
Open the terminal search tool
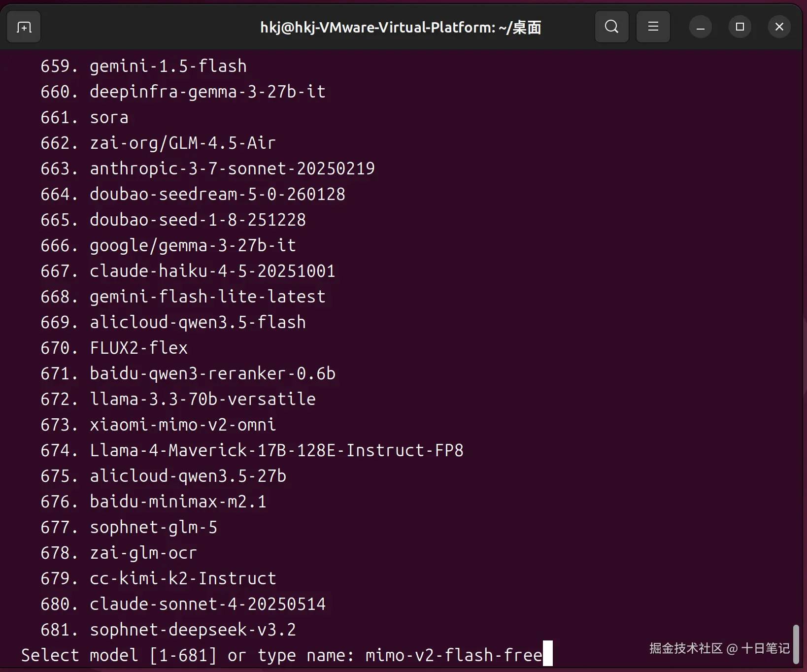click(x=611, y=27)
